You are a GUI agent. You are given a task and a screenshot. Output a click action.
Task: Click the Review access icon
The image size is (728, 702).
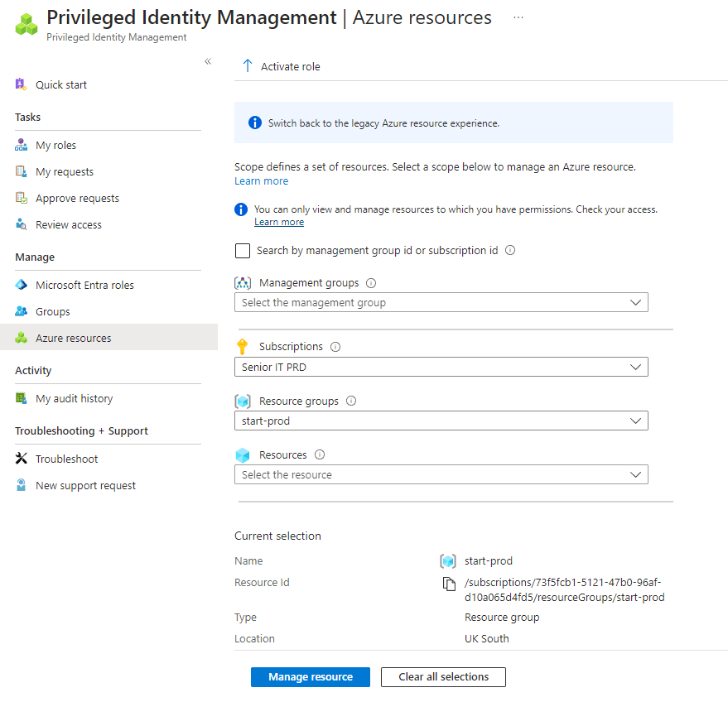point(21,224)
